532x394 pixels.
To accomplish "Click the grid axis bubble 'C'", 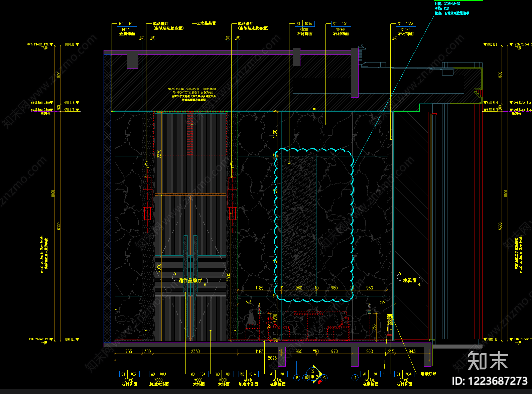I will coord(324,378).
